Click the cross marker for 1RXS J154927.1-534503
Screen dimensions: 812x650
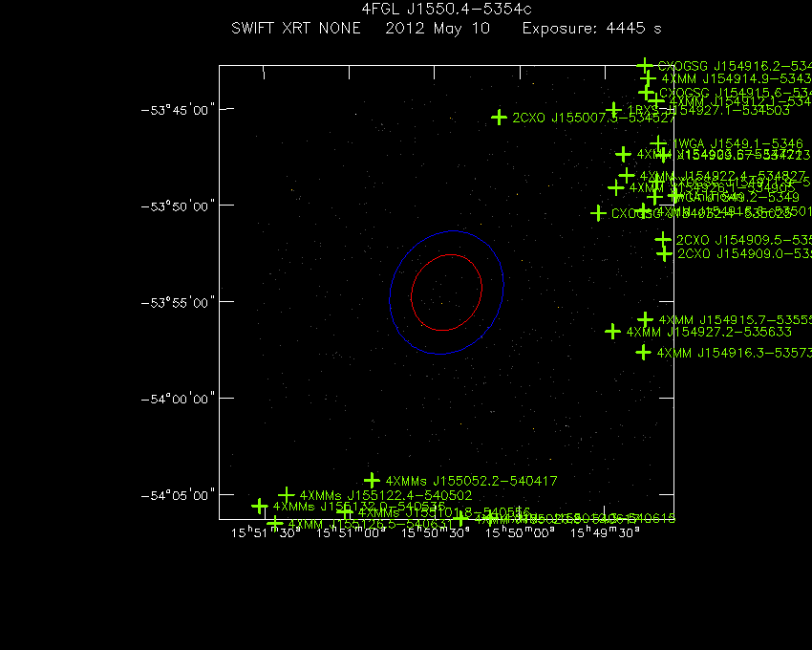pyautogui.click(x=613, y=109)
